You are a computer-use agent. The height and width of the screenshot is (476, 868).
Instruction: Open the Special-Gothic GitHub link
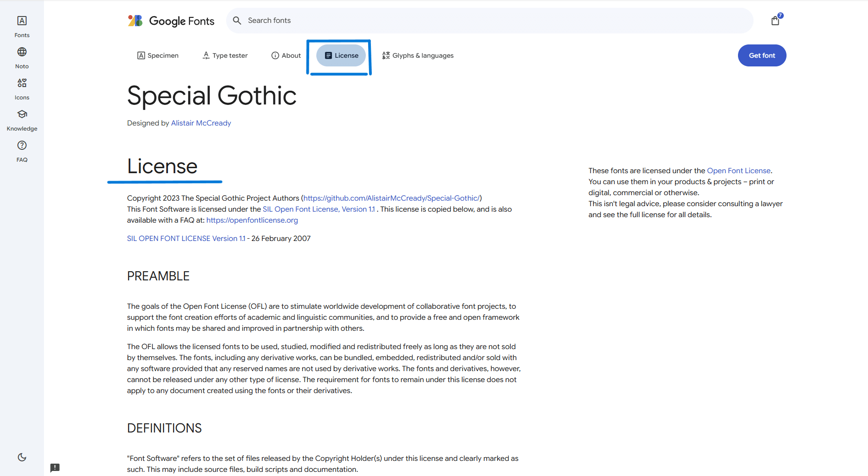tap(391, 198)
